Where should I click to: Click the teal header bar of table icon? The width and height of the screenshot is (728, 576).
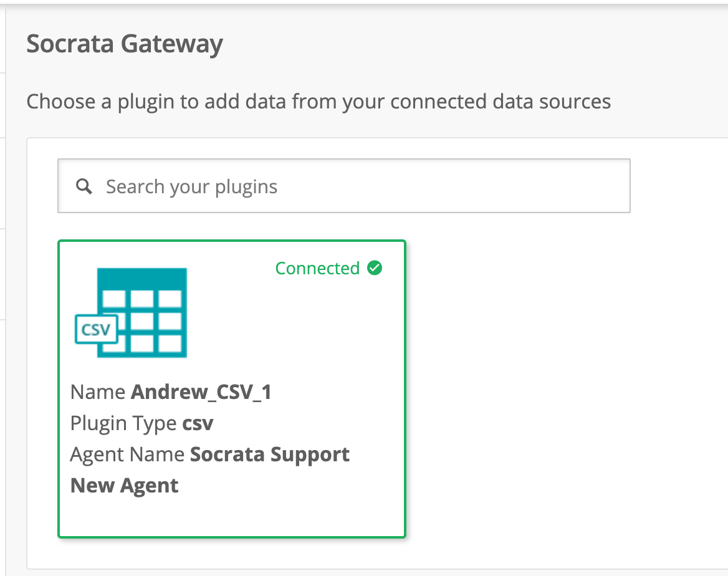142,278
